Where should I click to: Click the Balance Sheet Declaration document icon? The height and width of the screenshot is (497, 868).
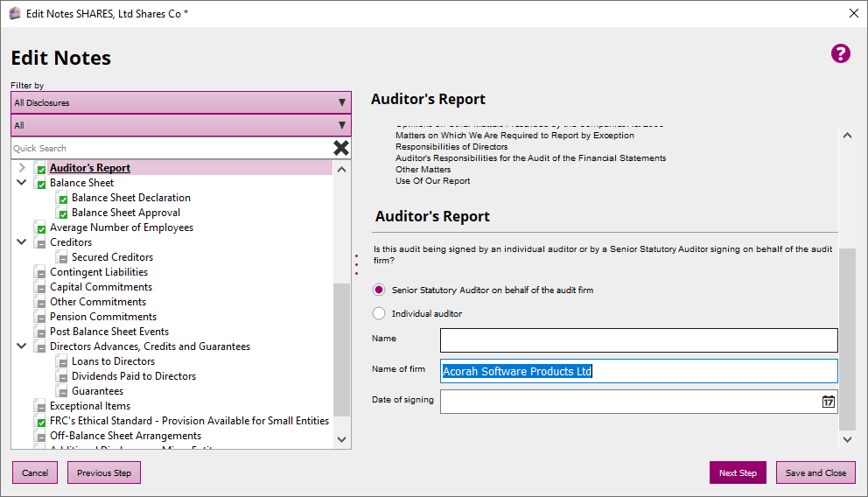click(x=62, y=199)
